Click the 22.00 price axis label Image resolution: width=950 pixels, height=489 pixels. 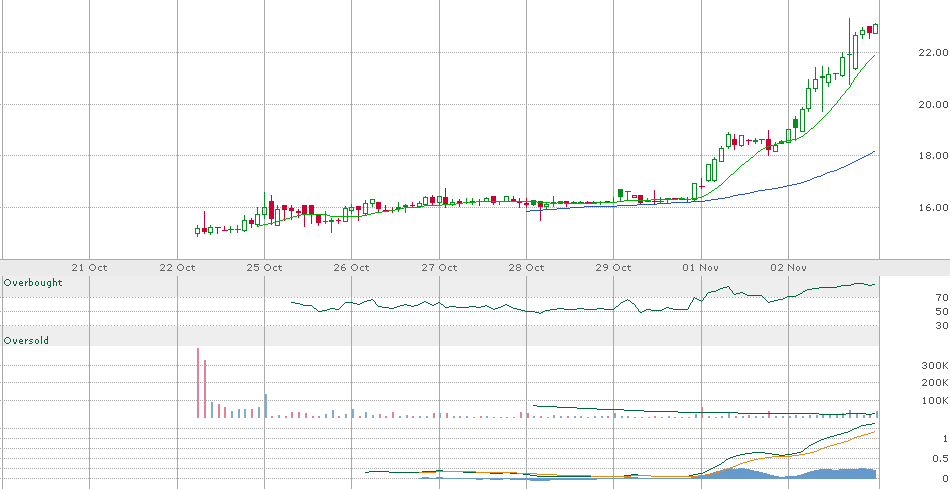(933, 53)
